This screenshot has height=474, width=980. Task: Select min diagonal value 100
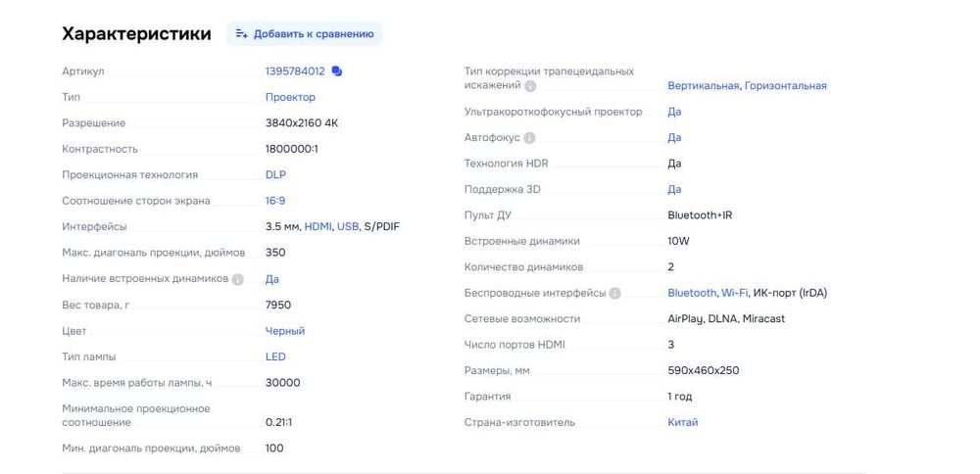(x=274, y=449)
